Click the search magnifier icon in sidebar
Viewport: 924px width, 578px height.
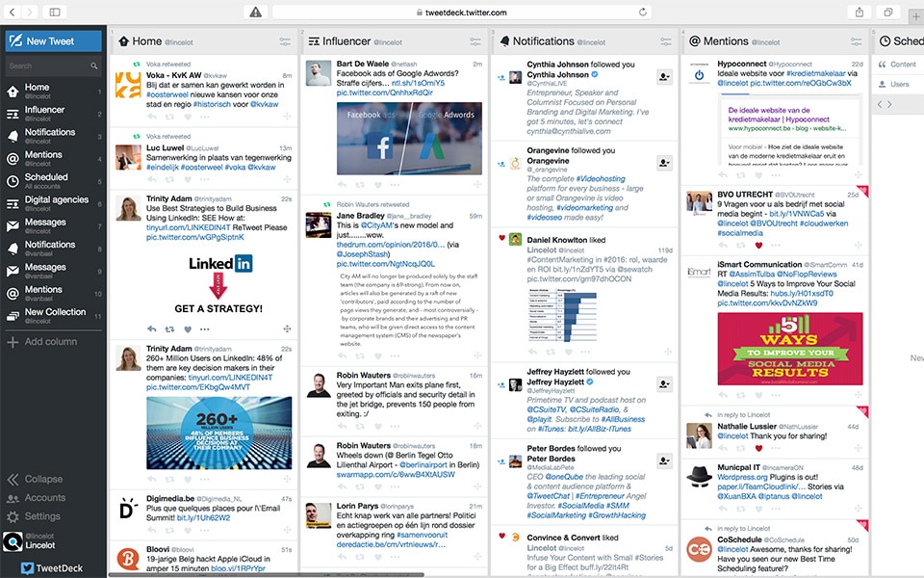coord(93,66)
